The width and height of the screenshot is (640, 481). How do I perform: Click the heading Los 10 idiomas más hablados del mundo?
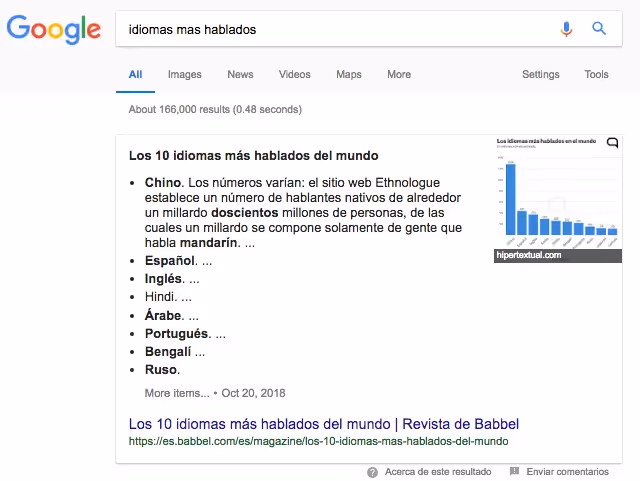click(253, 156)
